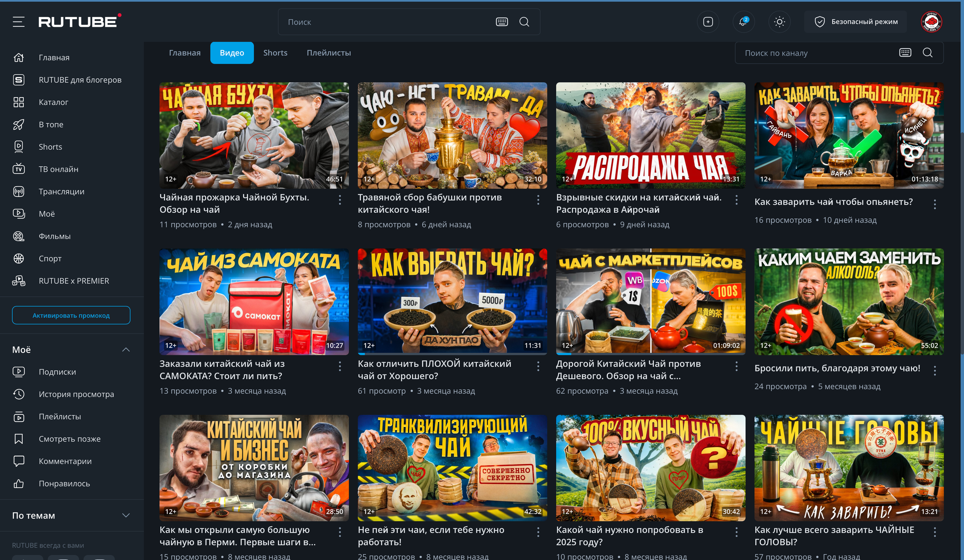Image resolution: width=964 pixels, height=560 pixels.
Task: Switch to the Shorts channel tab
Action: [x=275, y=53]
